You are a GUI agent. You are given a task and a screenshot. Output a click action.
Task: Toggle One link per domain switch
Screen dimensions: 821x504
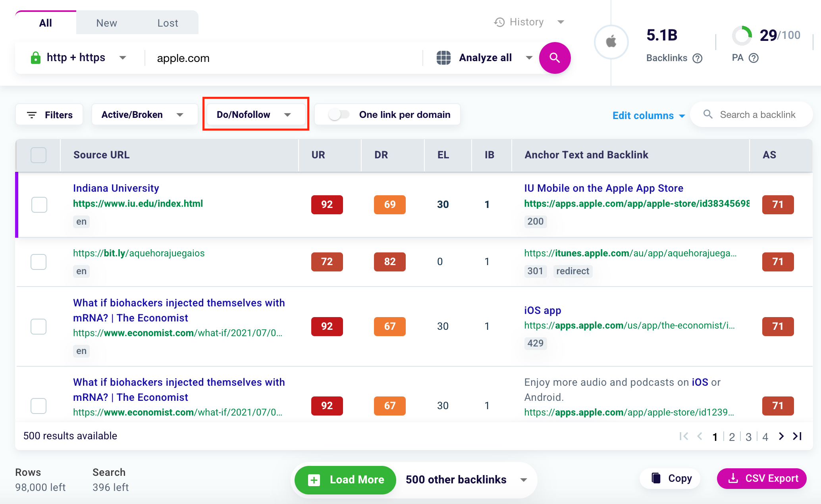click(x=339, y=115)
